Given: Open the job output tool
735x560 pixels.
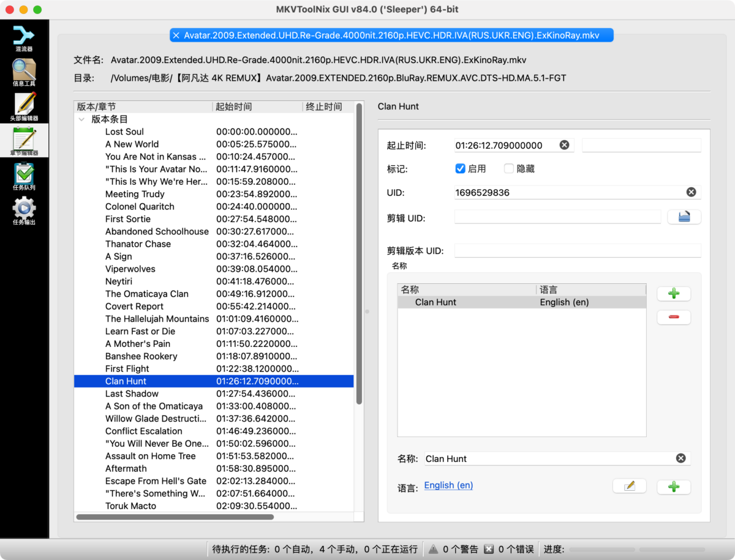Looking at the screenshot, I should (24, 211).
